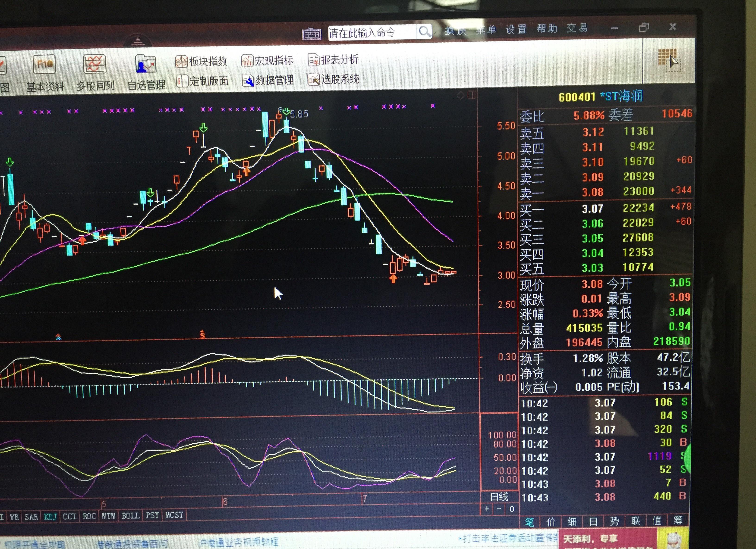Click 委差 value 10546

pos(677,114)
